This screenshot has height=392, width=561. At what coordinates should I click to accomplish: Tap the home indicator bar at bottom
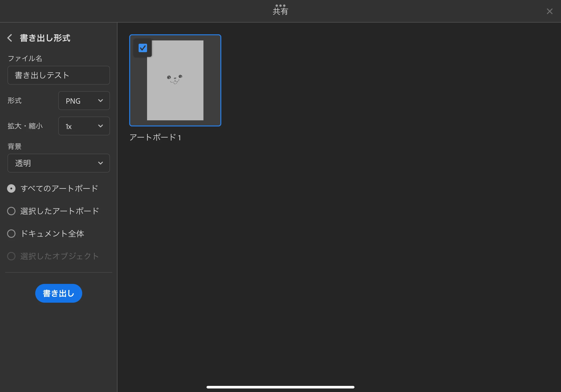[x=280, y=387]
